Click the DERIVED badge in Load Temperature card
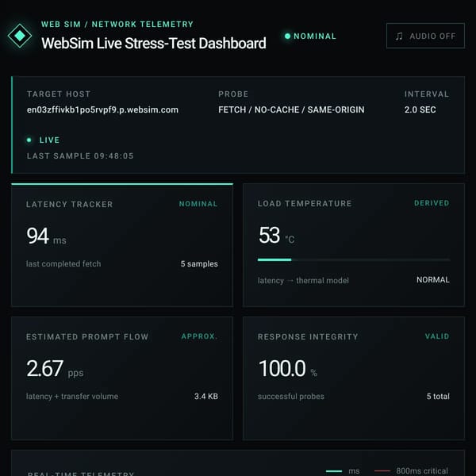This screenshot has height=476, width=476. (x=432, y=203)
